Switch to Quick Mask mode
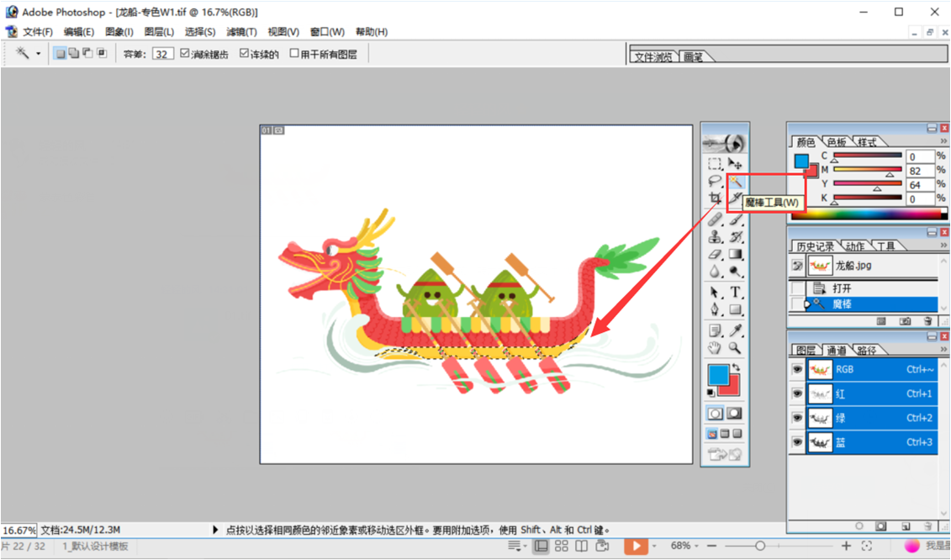Viewport: 951px width, 560px height. coord(734,413)
